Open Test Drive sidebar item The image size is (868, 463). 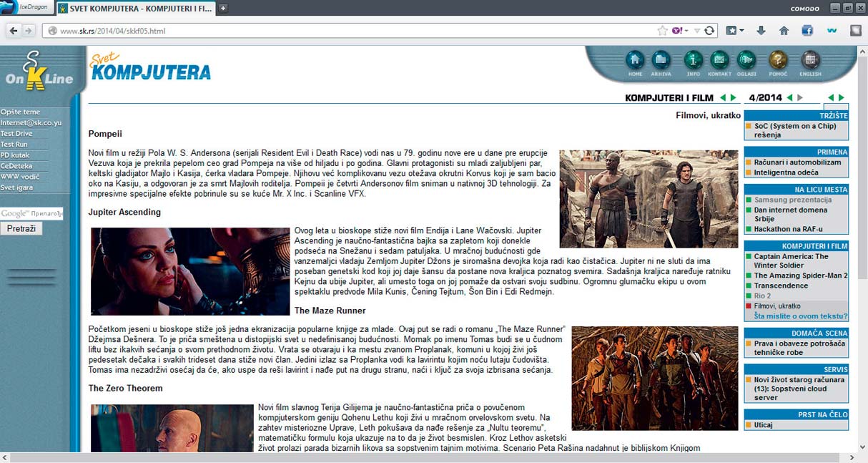pyautogui.click(x=16, y=134)
